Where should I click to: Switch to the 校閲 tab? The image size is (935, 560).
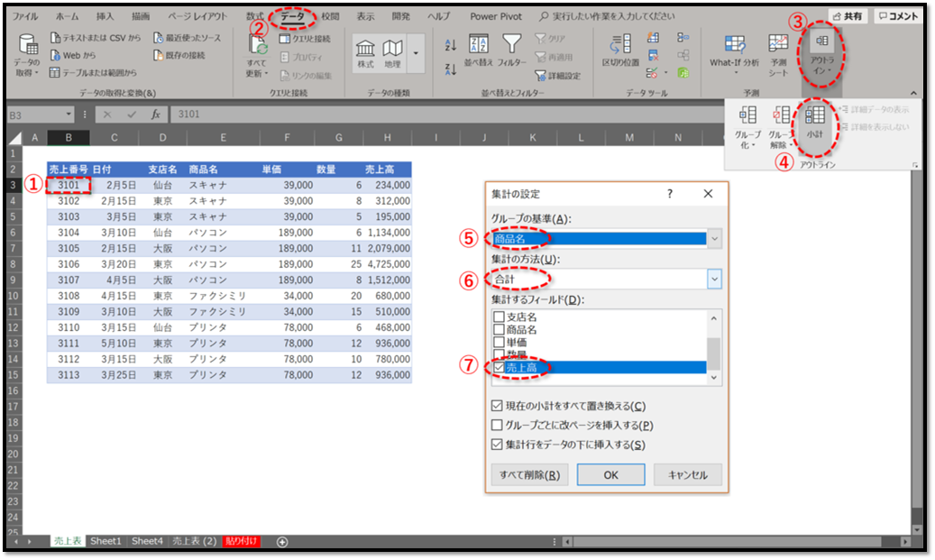[330, 17]
